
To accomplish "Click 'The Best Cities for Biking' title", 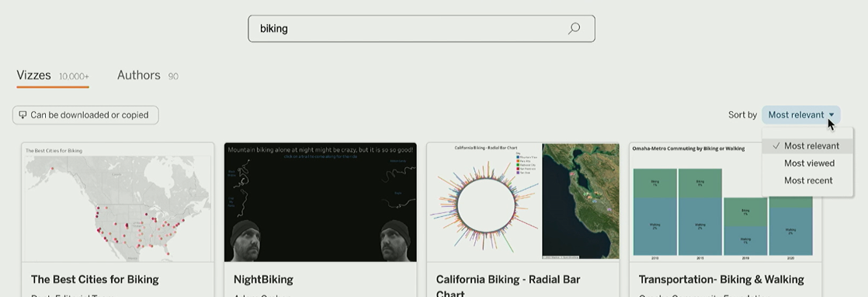I will coord(95,279).
